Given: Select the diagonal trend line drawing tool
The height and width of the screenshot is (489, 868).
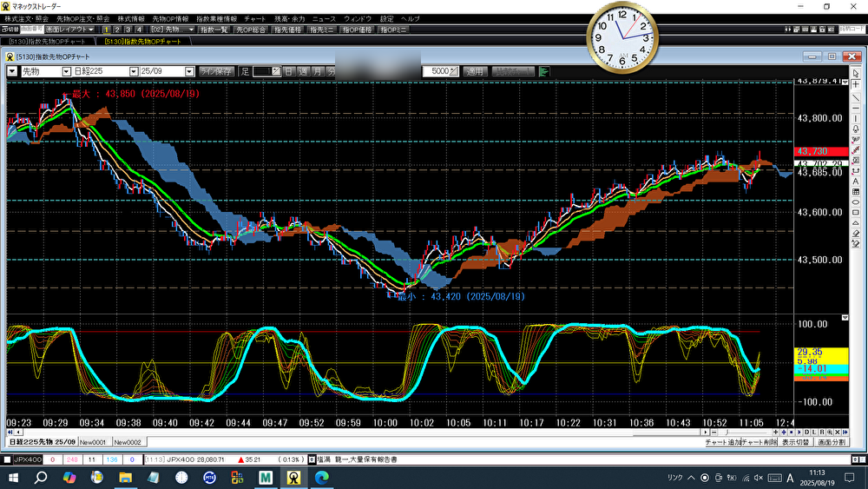Looking at the screenshot, I should click(856, 97).
